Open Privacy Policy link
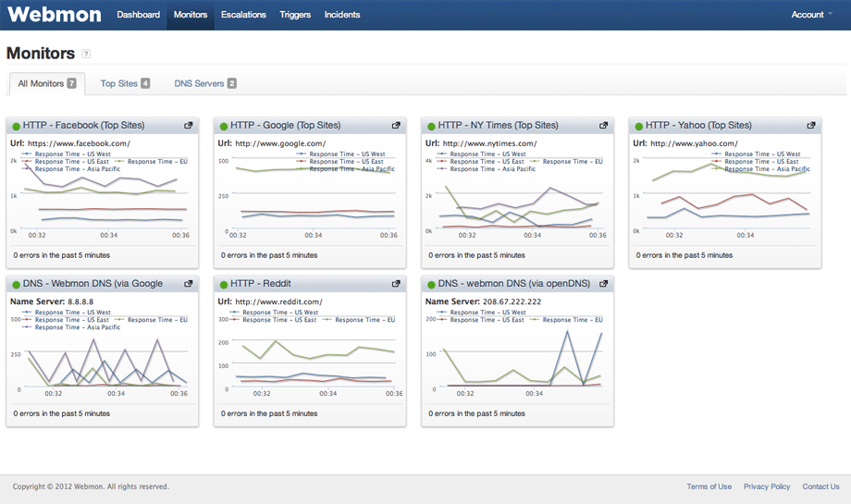 (x=767, y=486)
